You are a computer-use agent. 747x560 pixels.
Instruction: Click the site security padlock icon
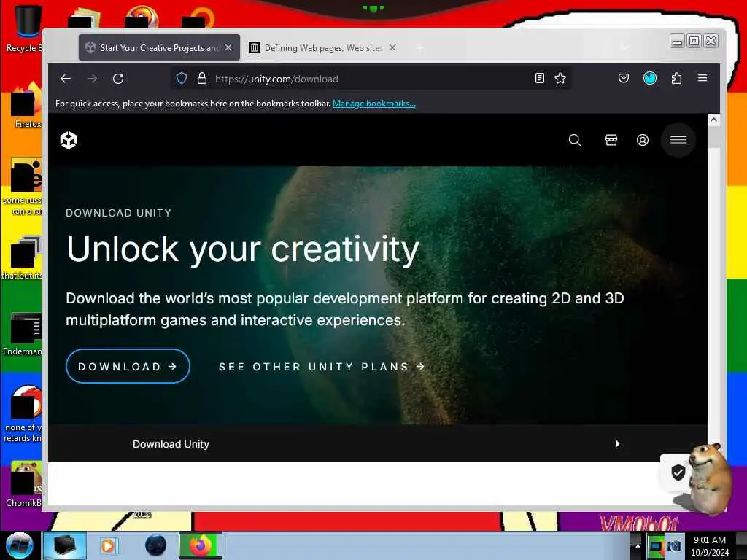point(202,79)
